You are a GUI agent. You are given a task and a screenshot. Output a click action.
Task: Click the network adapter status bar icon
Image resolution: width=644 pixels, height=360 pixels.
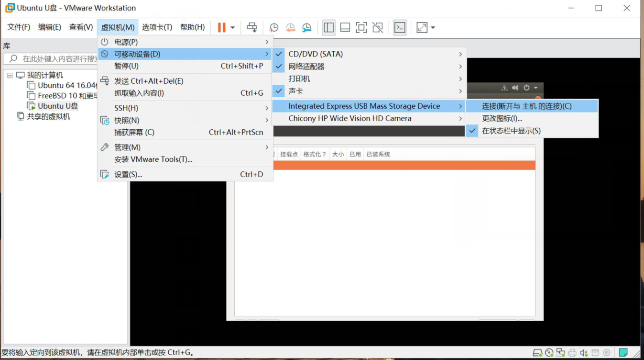(561, 353)
